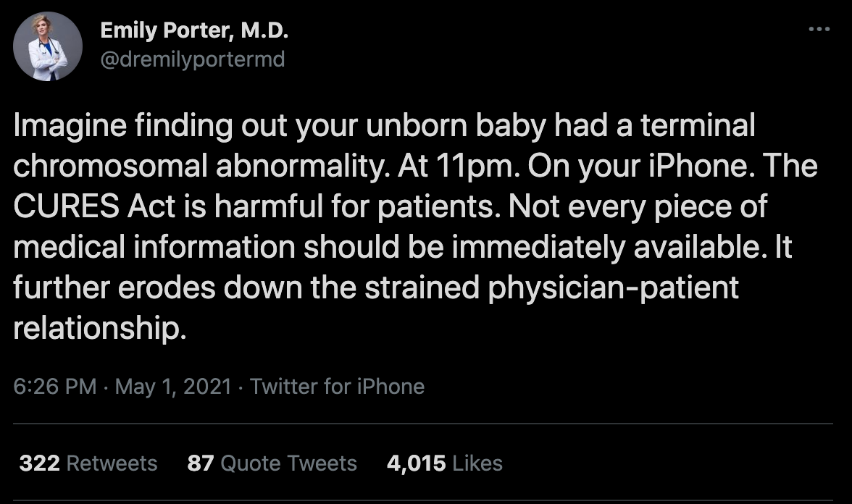Image resolution: width=852 pixels, height=504 pixels.
Task: Click the 6:26 PM timestamp
Action: point(54,387)
